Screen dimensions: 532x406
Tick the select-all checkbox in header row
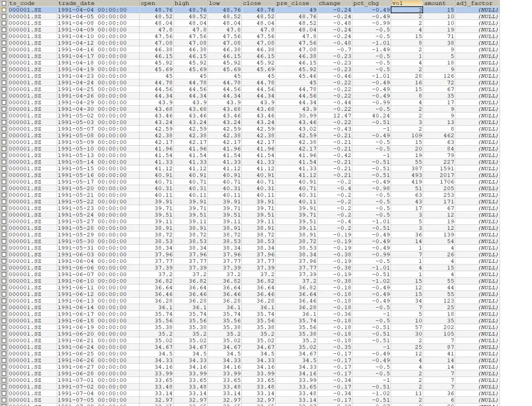pos(4,3)
